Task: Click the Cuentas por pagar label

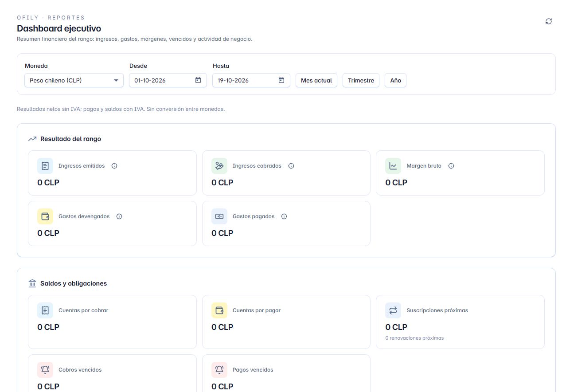Action: tap(257, 310)
